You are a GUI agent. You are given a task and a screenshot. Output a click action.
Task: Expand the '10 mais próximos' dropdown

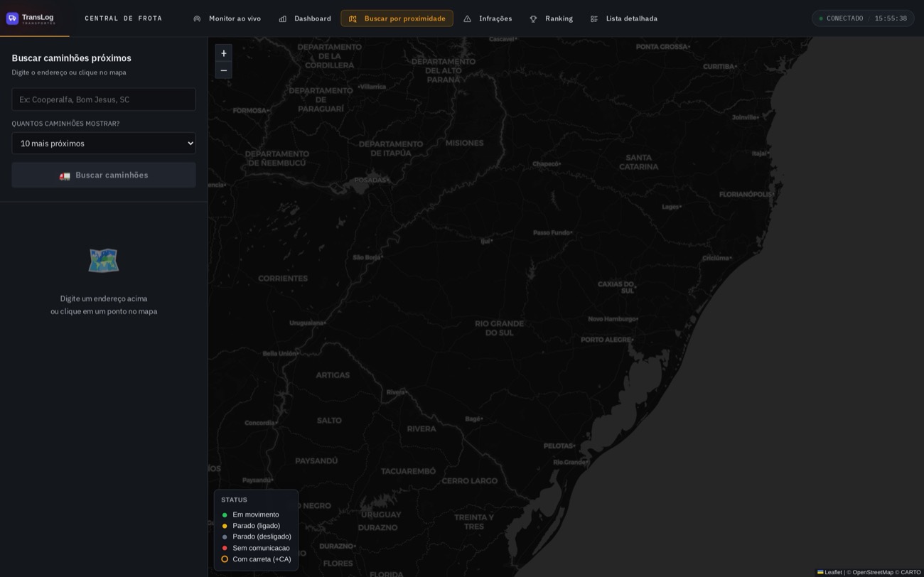click(x=104, y=144)
